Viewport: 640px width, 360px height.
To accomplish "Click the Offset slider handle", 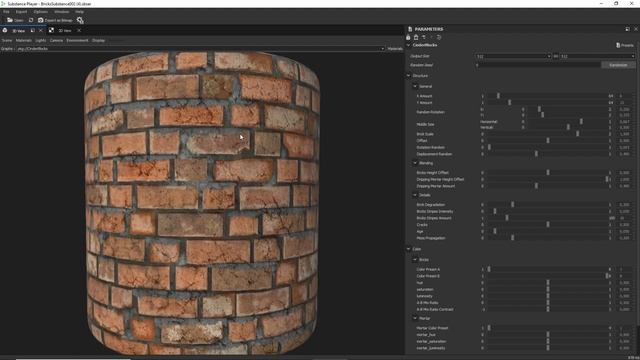I will click(x=548, y=140).
